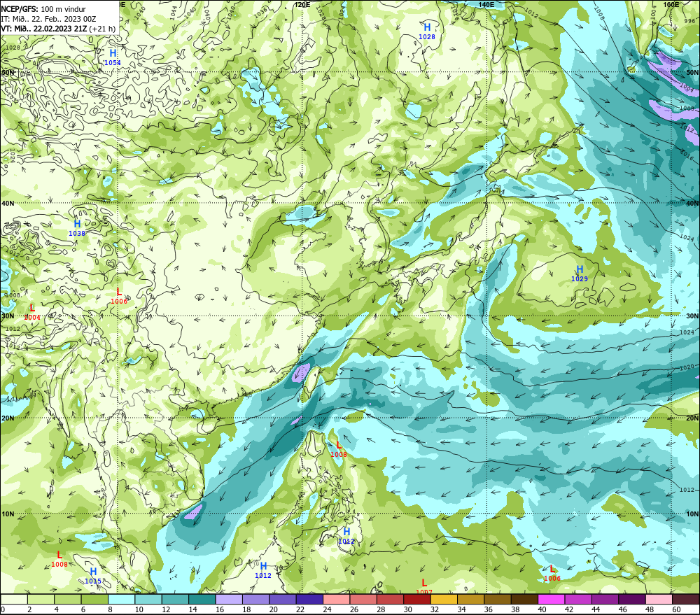Click the legend value label 16
The height and width of the screenshot is (615, 700).
coord(220,609)
